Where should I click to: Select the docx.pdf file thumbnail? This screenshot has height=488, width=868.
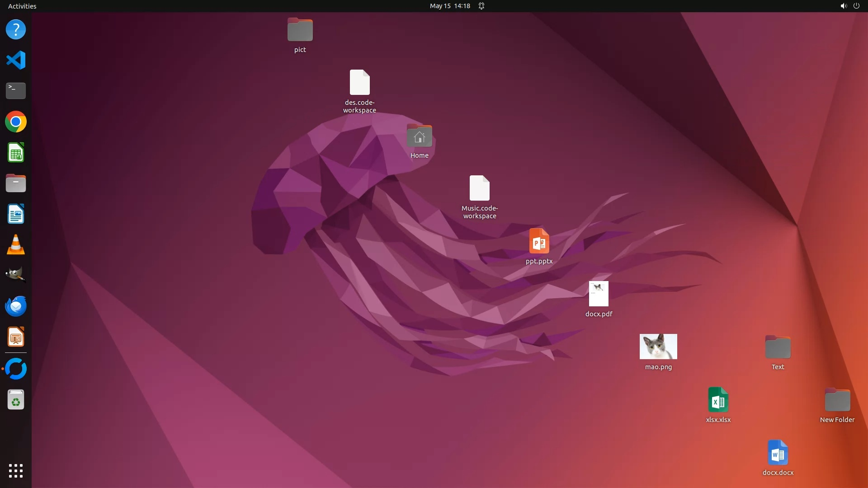599,294
